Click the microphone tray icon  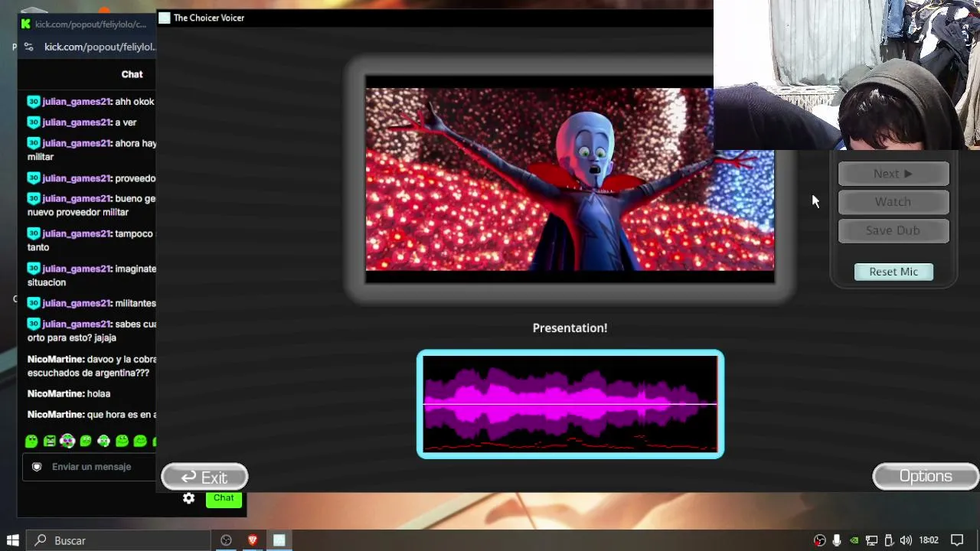coord(837,540)
